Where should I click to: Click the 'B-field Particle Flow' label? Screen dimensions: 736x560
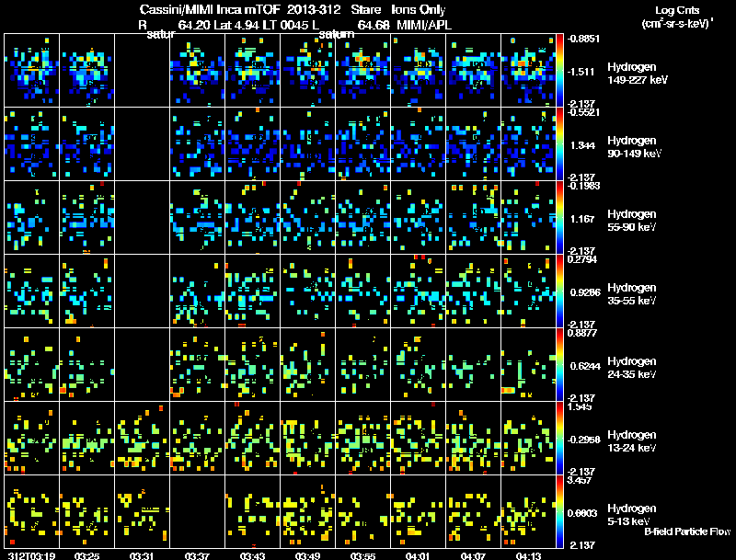687,531
